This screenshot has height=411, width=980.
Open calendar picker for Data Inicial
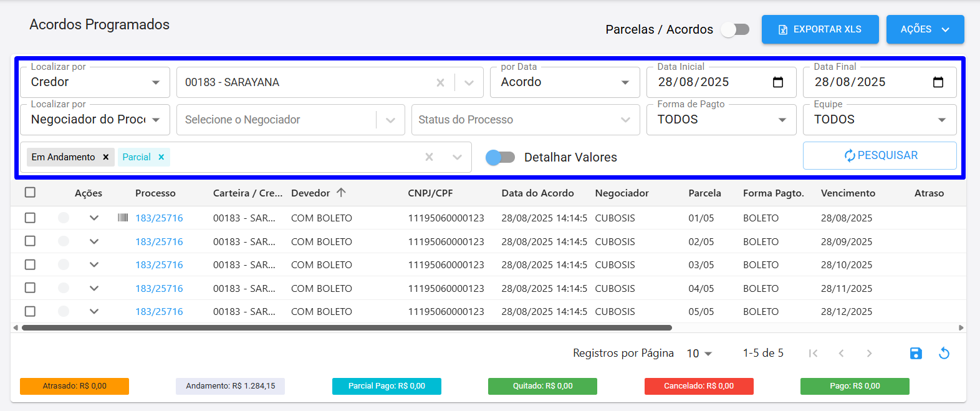point(778,82)
